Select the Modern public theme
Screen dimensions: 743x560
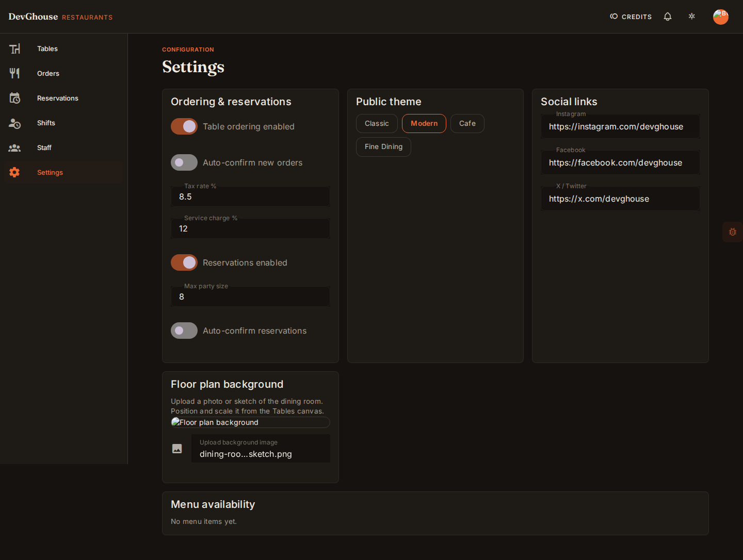[x=424, y=124]
